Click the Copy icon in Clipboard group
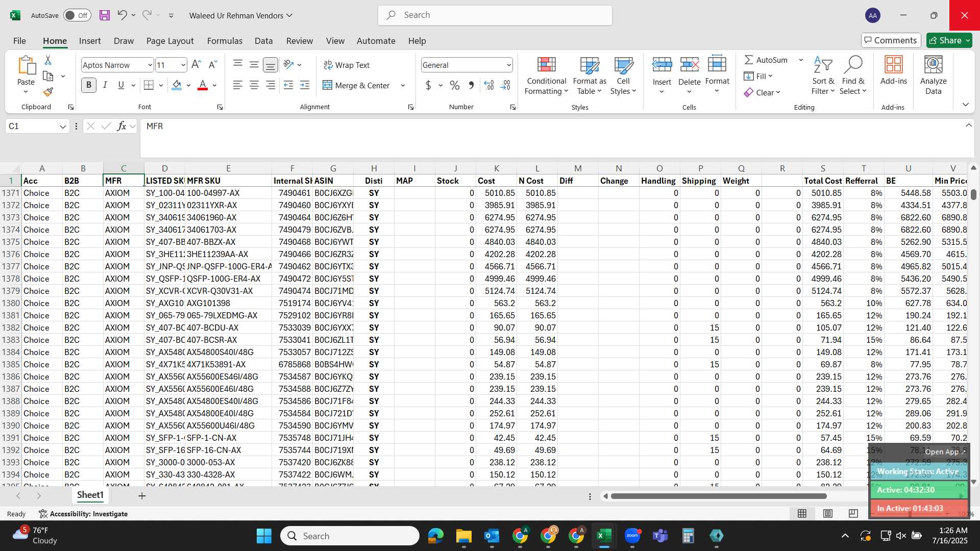Screen dimensions: 980x551 pos(48,76)
